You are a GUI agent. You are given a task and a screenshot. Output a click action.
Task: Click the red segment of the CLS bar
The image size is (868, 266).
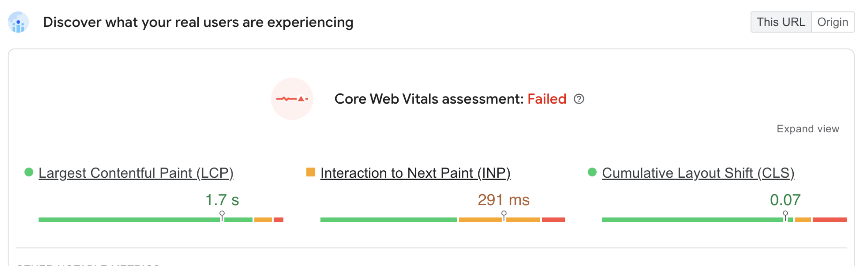(829, 220)
